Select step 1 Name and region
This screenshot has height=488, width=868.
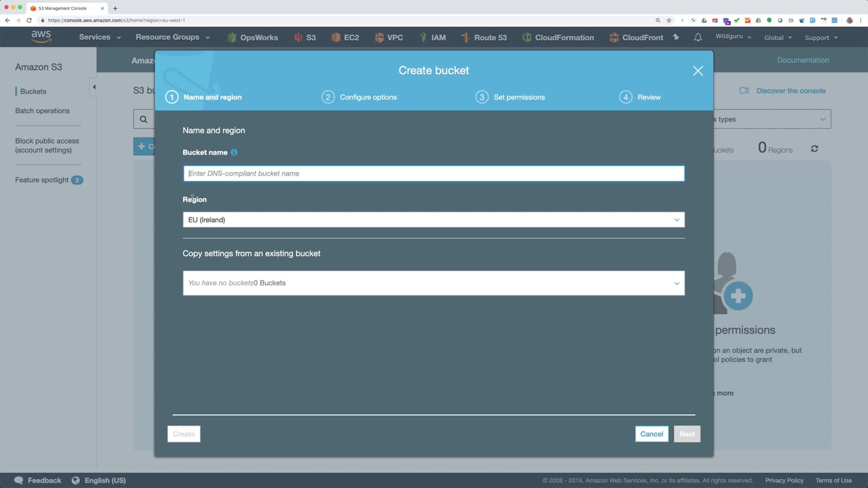203,97
